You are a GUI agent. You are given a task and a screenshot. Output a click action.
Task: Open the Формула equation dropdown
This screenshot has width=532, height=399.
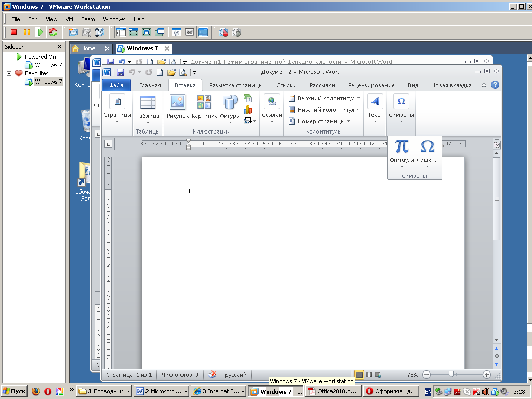coord(402,154)
